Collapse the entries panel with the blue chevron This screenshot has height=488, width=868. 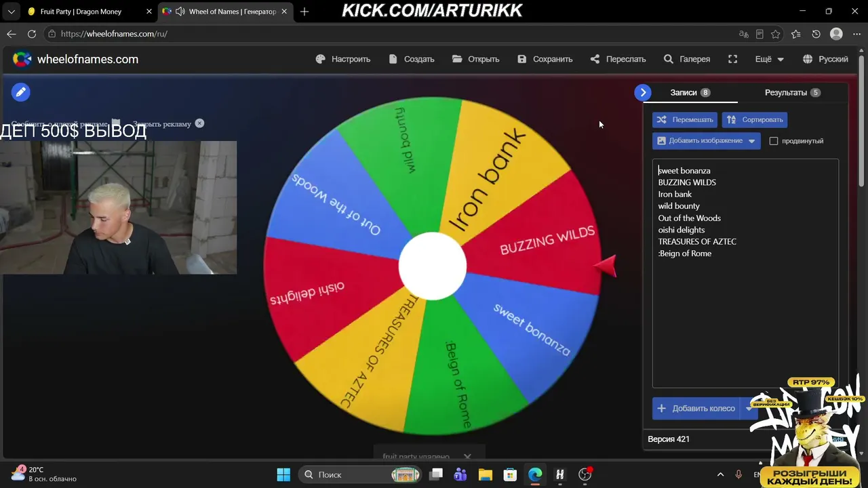pos(643,92)
